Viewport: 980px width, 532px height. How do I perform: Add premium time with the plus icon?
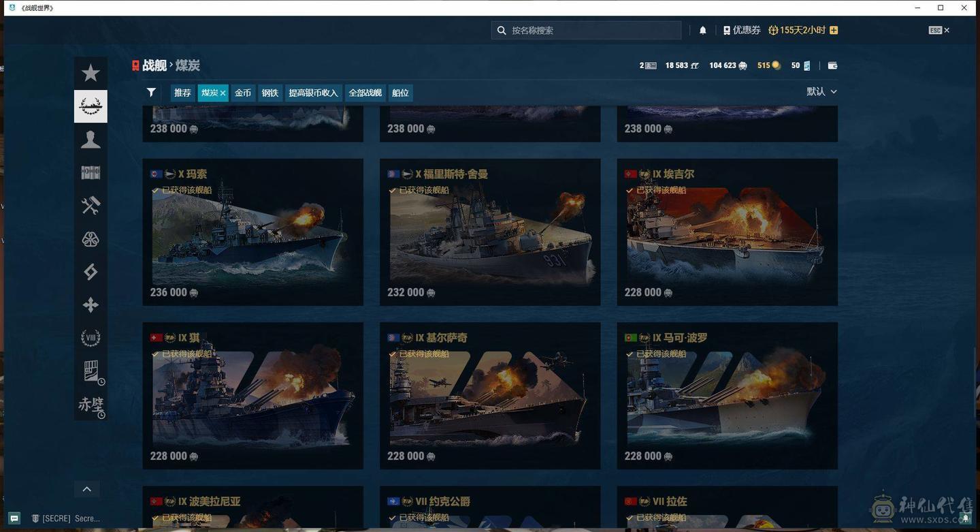coord(834,30)
